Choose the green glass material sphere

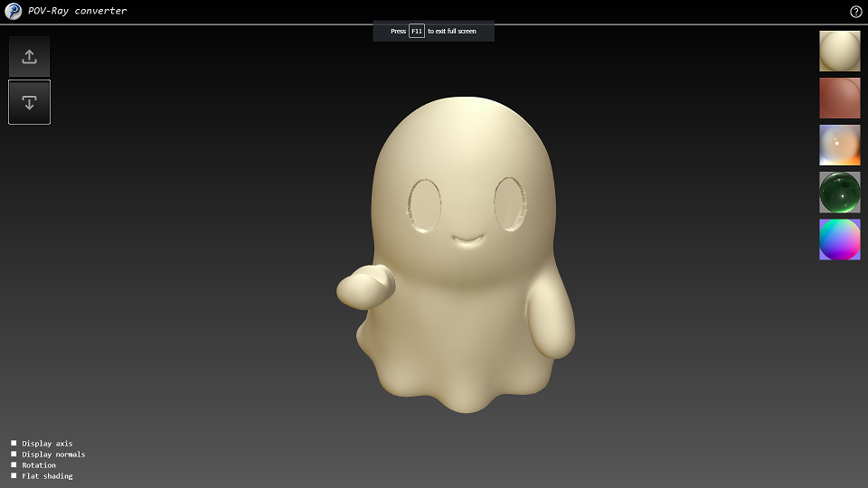tap(839, 192)
